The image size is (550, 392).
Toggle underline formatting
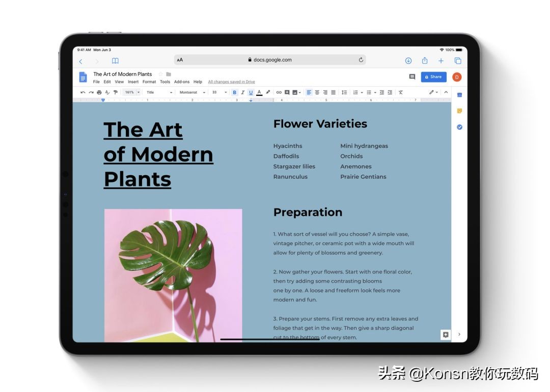point(251,93)
